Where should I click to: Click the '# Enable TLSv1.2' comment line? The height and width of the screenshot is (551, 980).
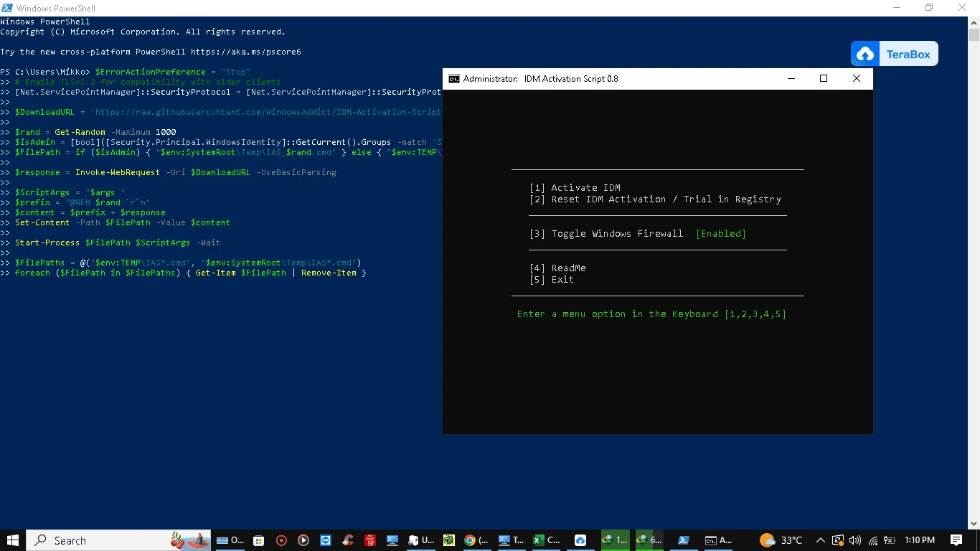coord(148,82)
